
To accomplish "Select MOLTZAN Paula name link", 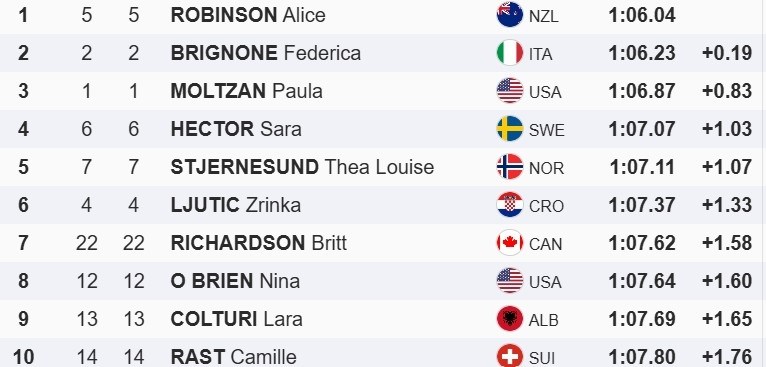I will (246, 91).
